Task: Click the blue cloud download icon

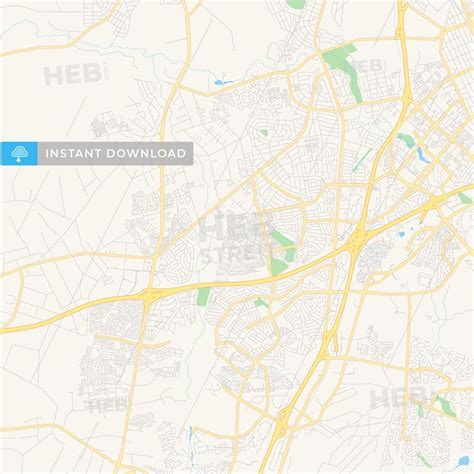Action: [x=19, y=153]
